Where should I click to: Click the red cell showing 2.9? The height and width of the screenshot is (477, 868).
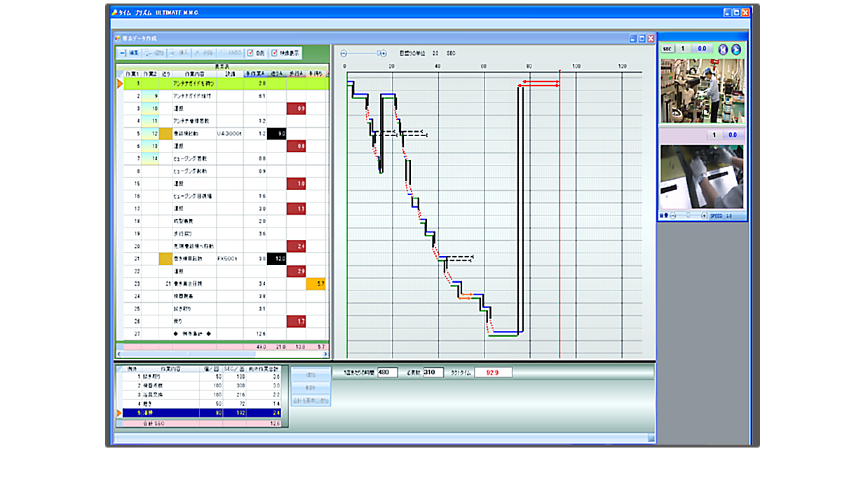(x=296, y=271)
